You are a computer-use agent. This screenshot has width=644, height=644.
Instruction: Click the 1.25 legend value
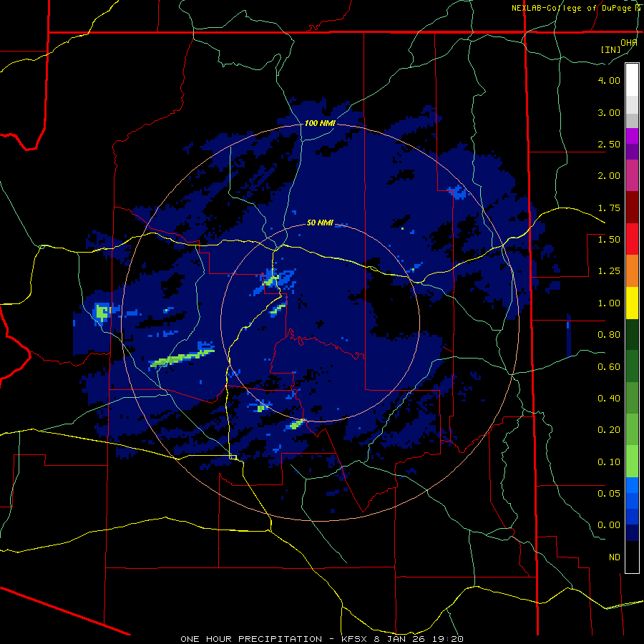tap(609, 271)
